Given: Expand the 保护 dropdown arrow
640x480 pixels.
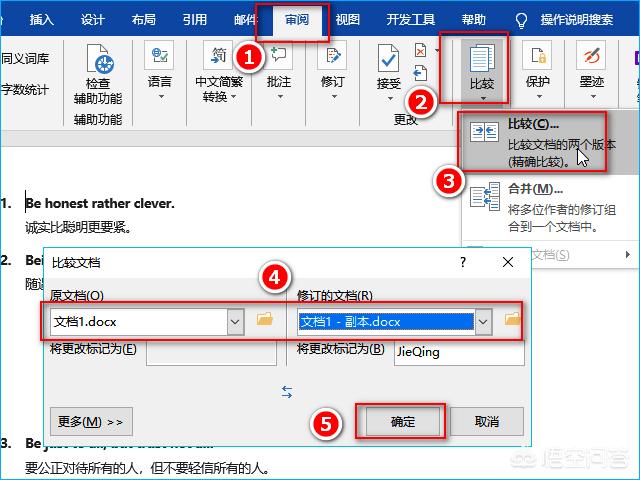Looking at the screenshot, I should [539, 97].
